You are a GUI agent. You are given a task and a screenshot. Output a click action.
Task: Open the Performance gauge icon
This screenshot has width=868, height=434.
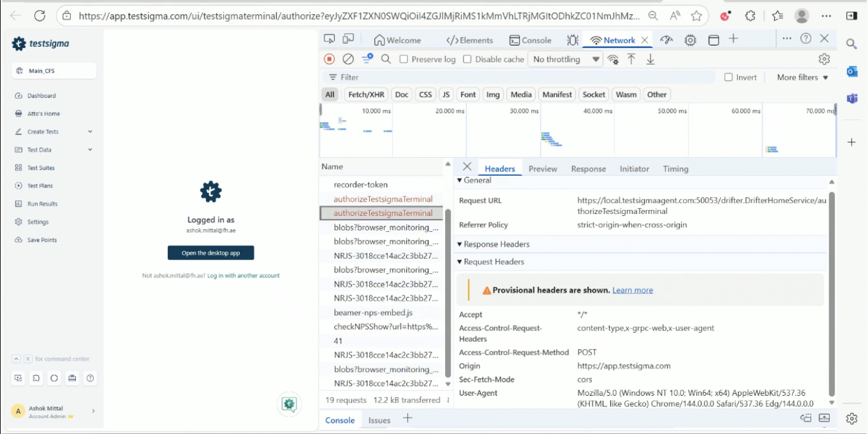(x=666, y=40)
